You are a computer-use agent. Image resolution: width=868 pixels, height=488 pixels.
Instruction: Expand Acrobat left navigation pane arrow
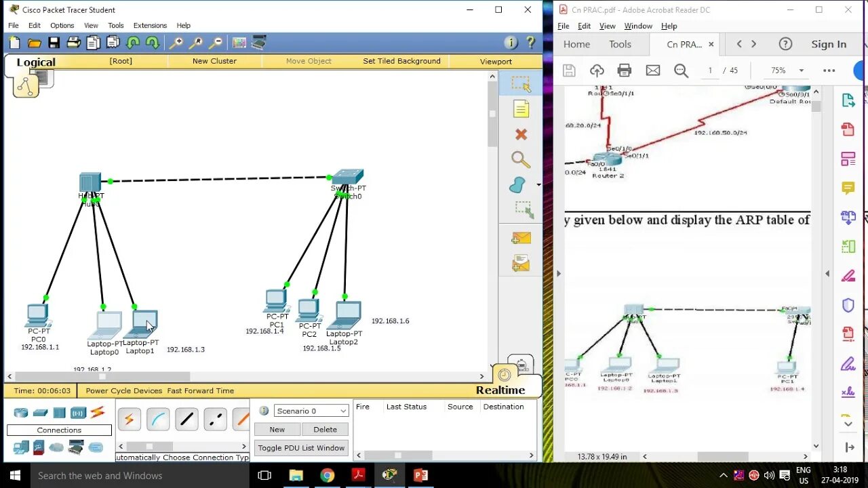coord(559,274)
